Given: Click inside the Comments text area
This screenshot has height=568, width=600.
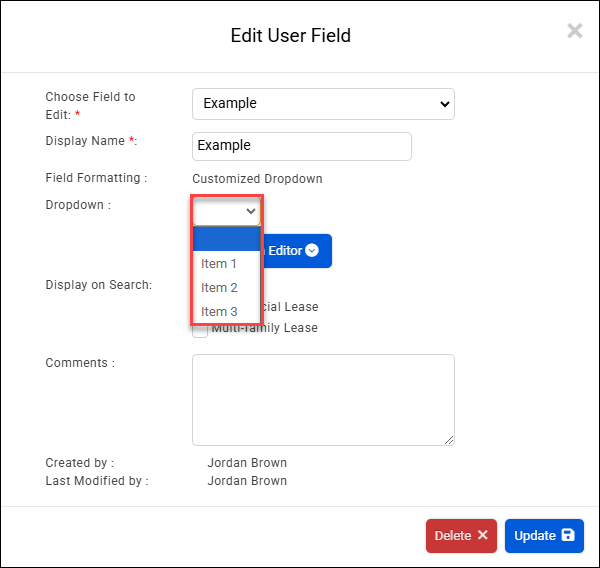Looking at the screenshot, I should tap(323, 400).
